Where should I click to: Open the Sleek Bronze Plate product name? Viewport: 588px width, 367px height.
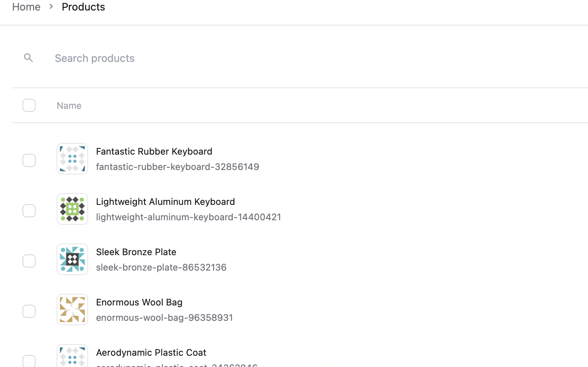(136, 252)
